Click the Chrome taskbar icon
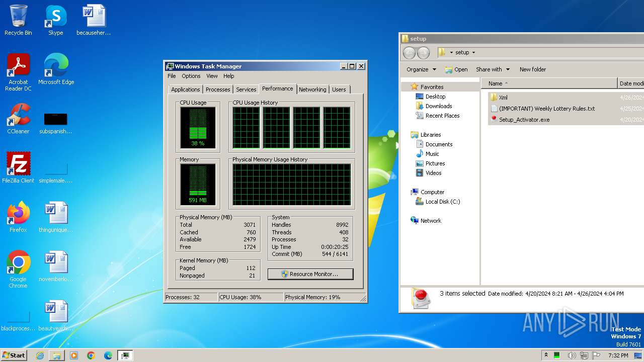 91,355
